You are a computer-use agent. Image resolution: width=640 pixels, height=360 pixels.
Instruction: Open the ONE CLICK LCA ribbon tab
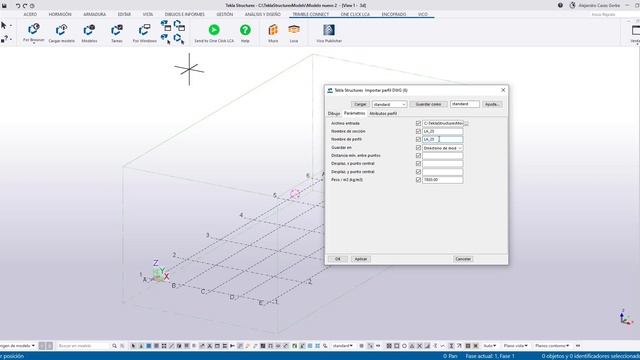point(355,14)
